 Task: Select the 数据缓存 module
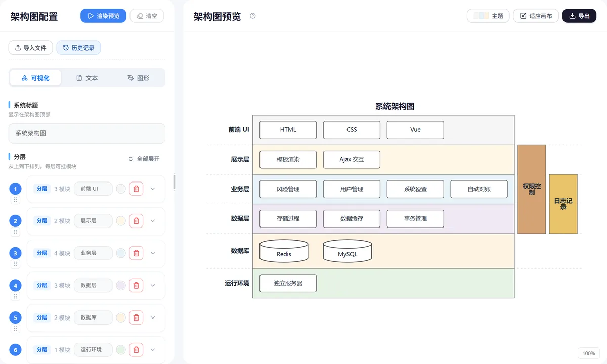[x=352, y=218]
